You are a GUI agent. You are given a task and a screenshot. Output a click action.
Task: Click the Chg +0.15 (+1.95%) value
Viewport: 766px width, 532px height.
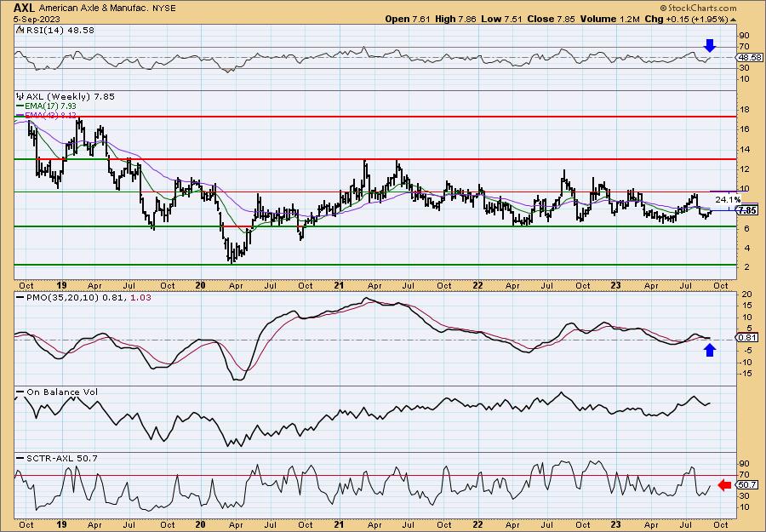(x=686, y=19)
